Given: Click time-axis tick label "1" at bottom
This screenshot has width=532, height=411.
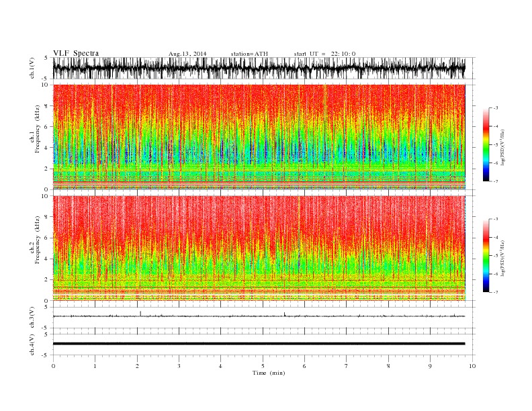Looking at the screenshot, I should 95,366.
